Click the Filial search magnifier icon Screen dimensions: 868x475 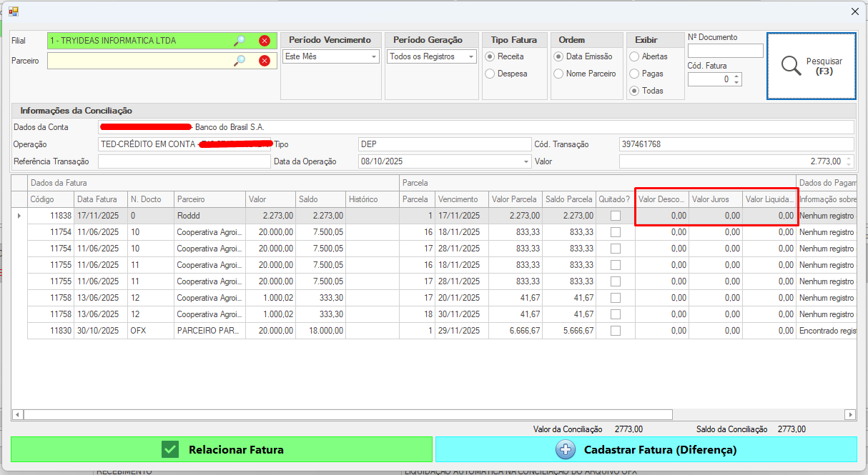click(x=240, y=41)
